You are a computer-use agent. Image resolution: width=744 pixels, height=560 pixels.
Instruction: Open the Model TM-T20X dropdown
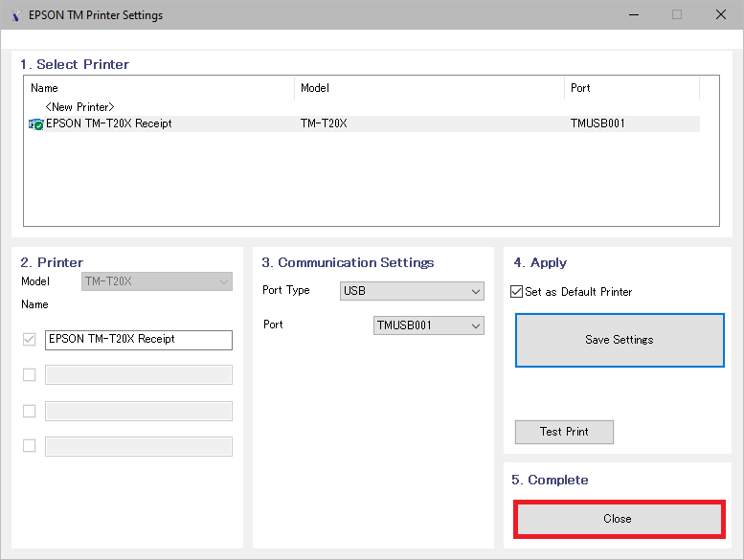[x=157, y=281]
